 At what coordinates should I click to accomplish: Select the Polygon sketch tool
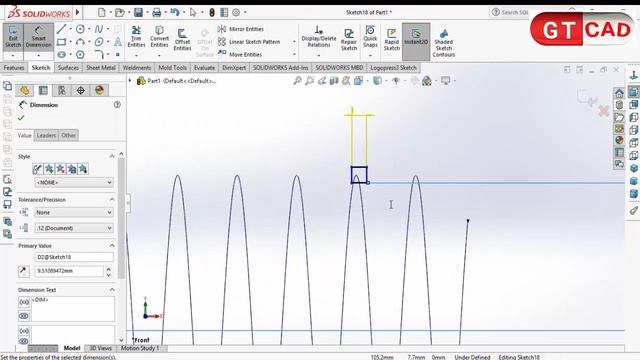[x=80, y=54]
